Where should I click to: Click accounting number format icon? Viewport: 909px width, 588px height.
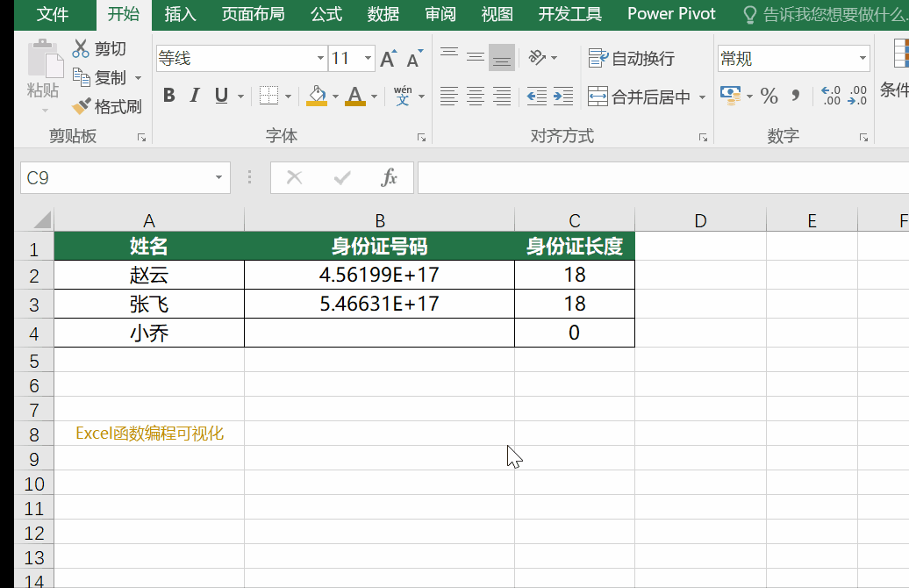point(730,96)
